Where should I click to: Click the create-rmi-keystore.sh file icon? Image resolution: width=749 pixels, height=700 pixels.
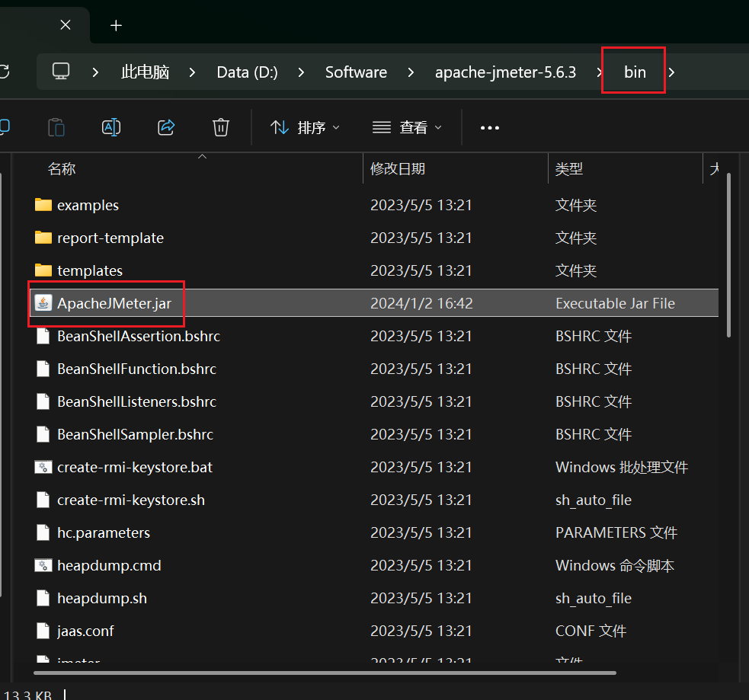coord(43,500)
